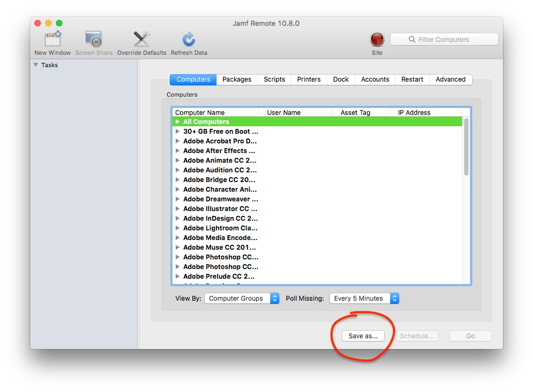Zoom the window with the green button

click(x=59, y=23)
